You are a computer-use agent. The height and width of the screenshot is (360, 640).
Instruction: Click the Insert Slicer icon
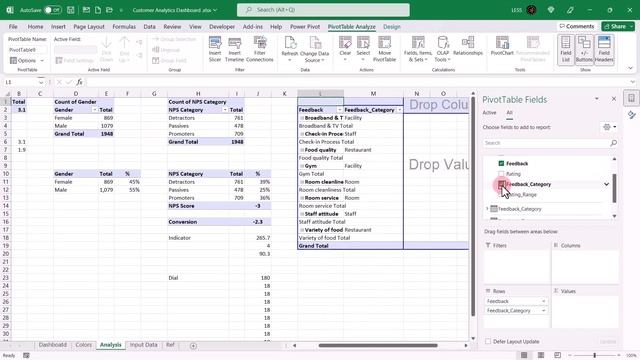[x=215, y=49]
